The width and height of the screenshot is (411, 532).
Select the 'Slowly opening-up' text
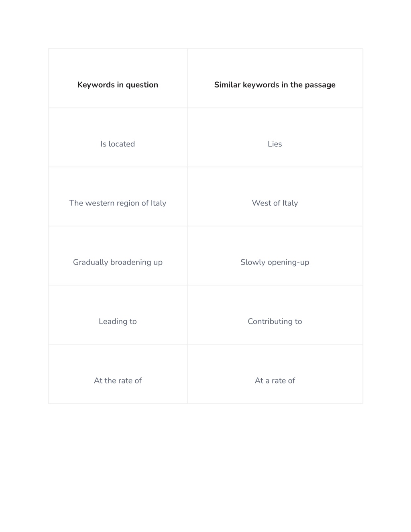point(275,262)
